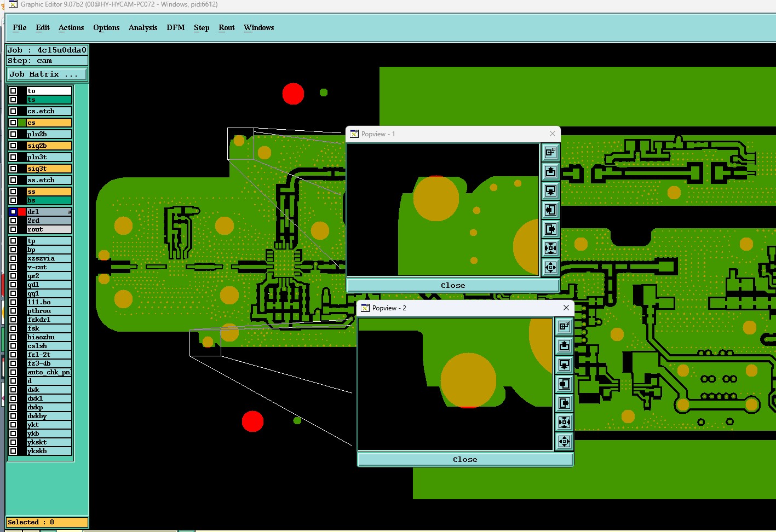Click Popview - 2 title bar icon

click(365, 308)
